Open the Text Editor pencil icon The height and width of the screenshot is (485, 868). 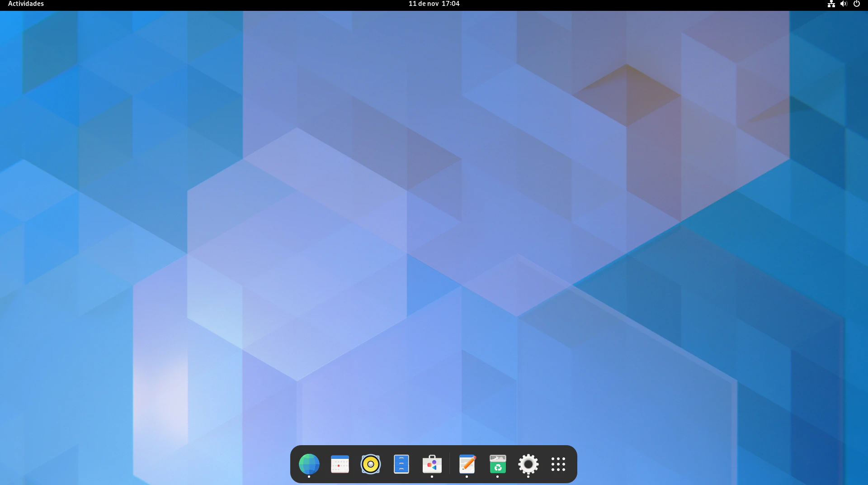pos(467,464)
